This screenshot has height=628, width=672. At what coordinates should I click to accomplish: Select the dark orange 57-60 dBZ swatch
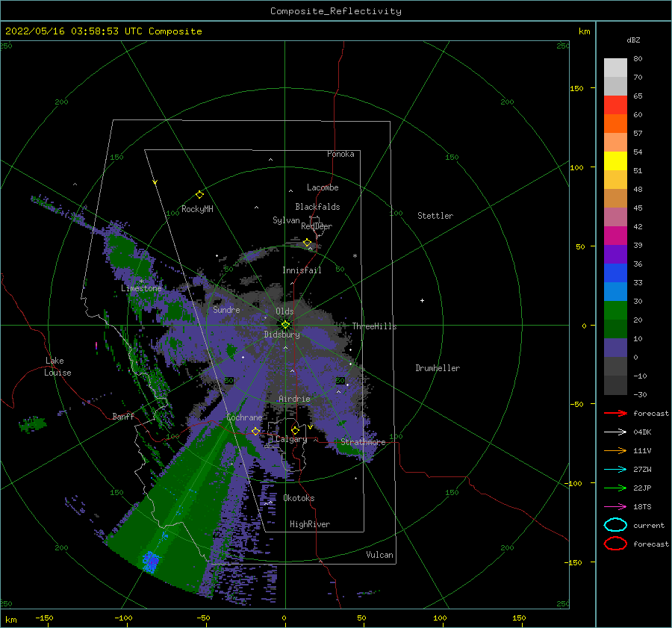[x=615, y=124]
